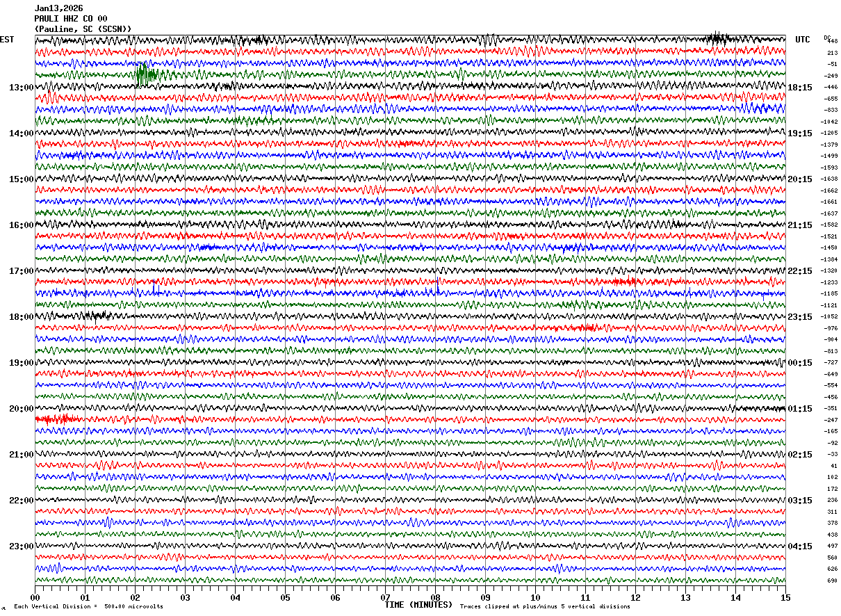
Task: Click the "20:00" EST hour label
Action: click(22, 409)
